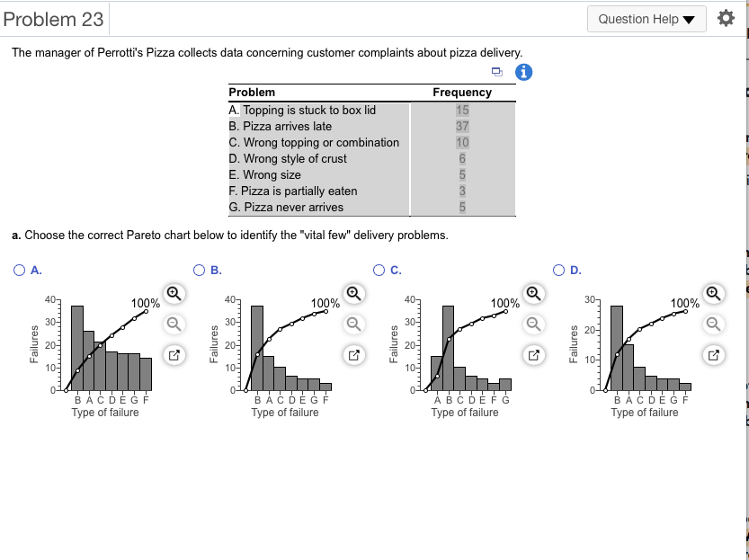Click the zoom-in magnifier for chart B
The width and height of the screenshot is (749, 560).
point(353,293)
